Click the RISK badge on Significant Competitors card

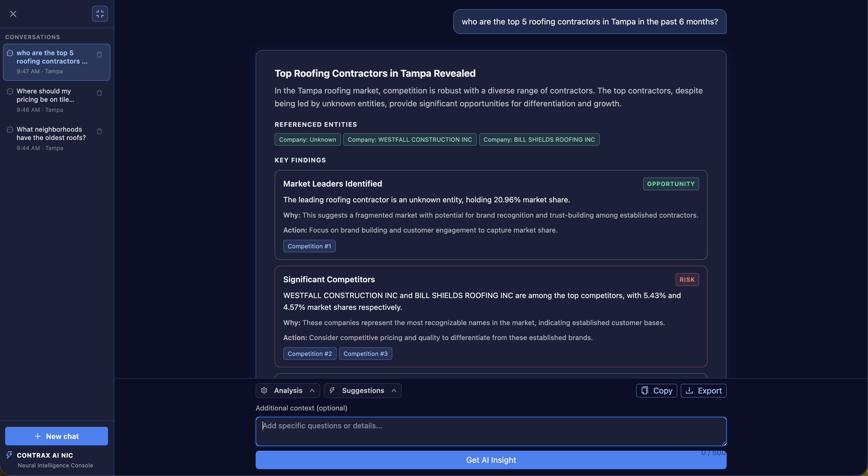coord(687,279)
